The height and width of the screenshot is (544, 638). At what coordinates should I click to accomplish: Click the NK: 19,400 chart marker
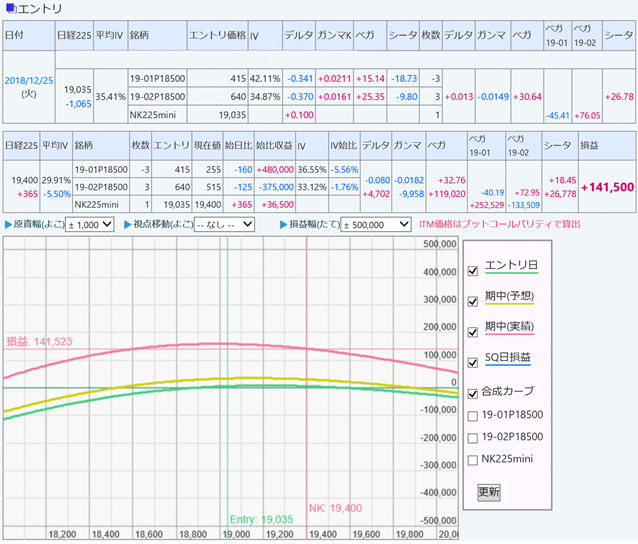pyautogui.click(x=335, y=508)
